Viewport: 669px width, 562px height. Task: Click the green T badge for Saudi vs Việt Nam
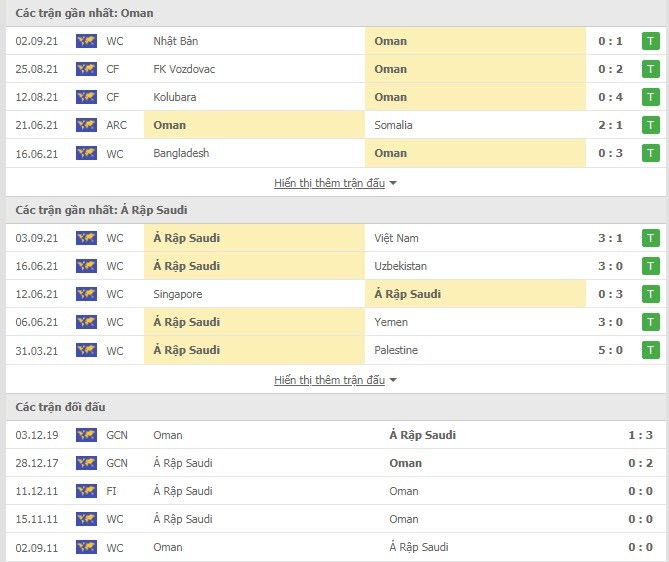coord(650,238)
